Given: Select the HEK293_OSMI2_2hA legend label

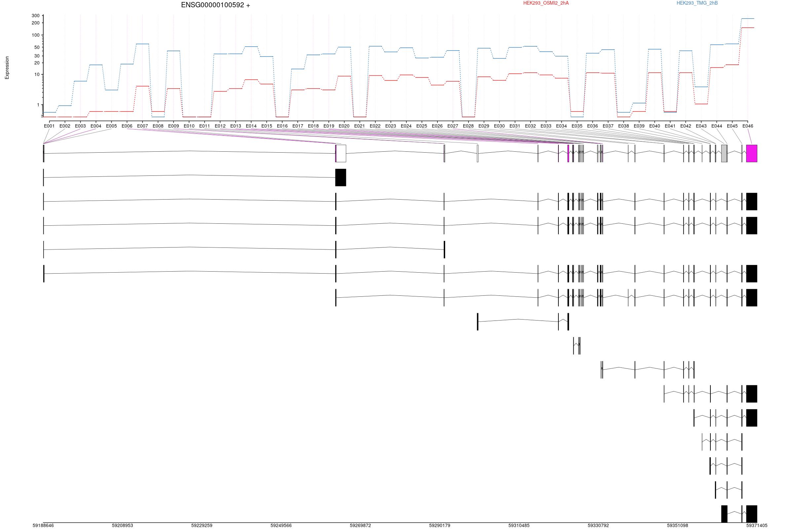Looking at the screenshot, I should tap(546, 3).
